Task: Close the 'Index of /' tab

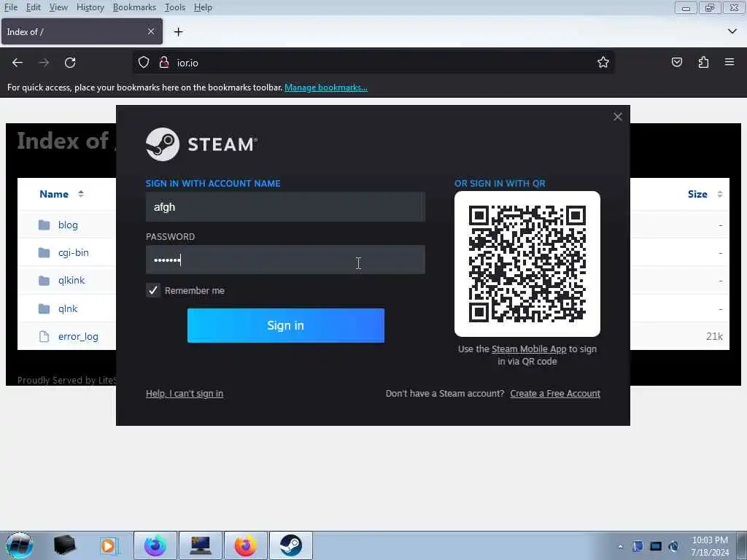Action: click(151, 31)
